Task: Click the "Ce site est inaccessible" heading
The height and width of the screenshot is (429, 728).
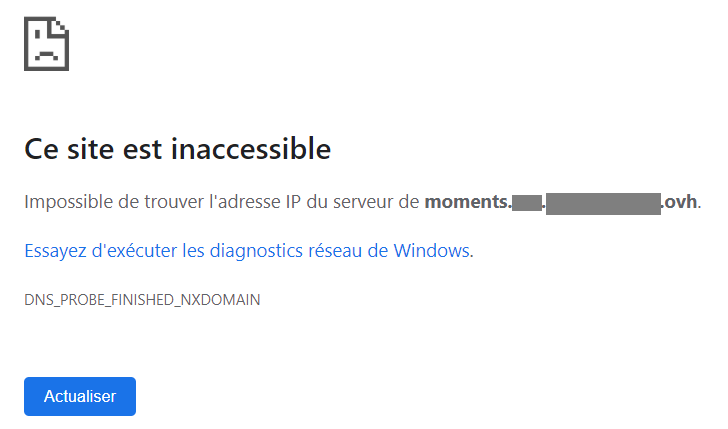Action: pyautogui.click(x=177, y=150)
